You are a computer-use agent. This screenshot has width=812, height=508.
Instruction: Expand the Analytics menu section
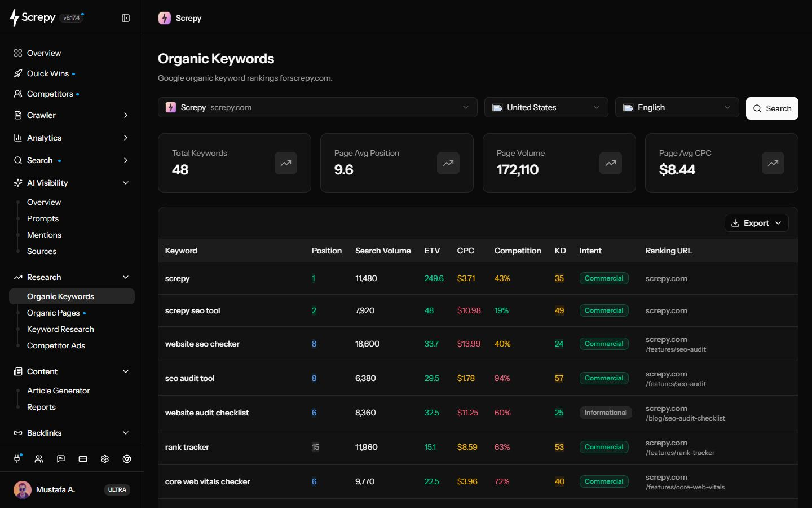point(72,138)
